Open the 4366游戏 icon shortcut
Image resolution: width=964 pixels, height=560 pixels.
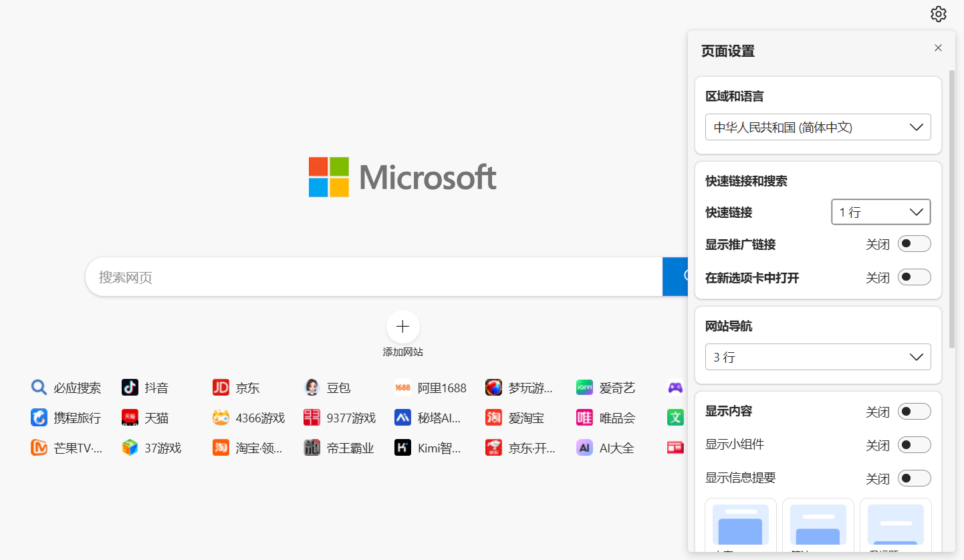[x=221, y=418]
